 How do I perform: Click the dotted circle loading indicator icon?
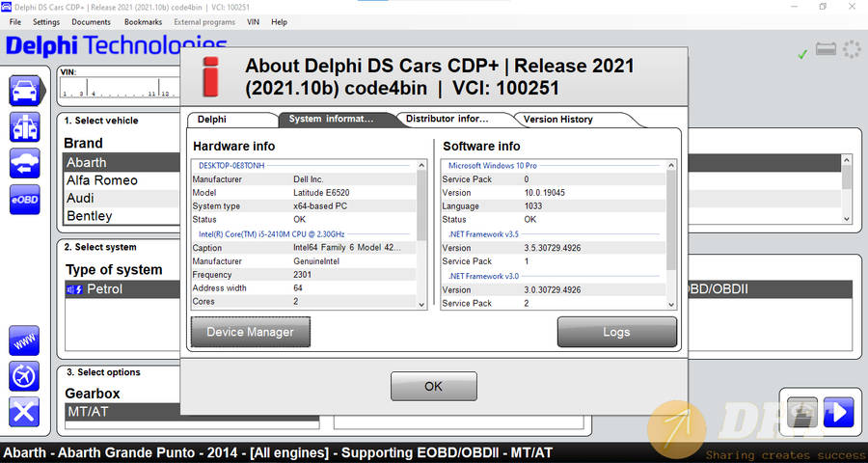point(852,49)
